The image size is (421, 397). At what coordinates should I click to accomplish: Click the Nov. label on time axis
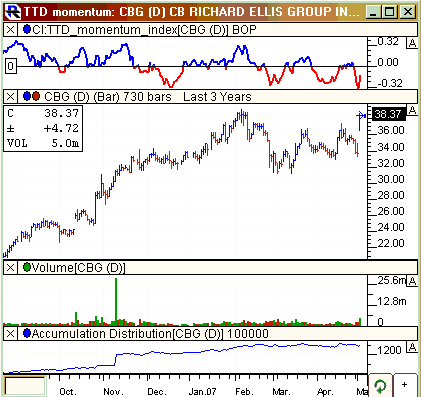113,391
